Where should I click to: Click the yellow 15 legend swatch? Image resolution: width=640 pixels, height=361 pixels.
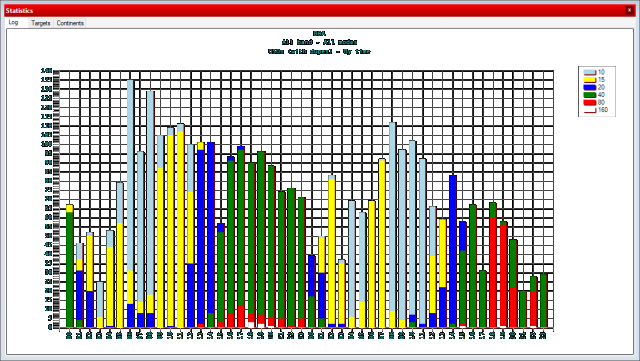[589, 80]
